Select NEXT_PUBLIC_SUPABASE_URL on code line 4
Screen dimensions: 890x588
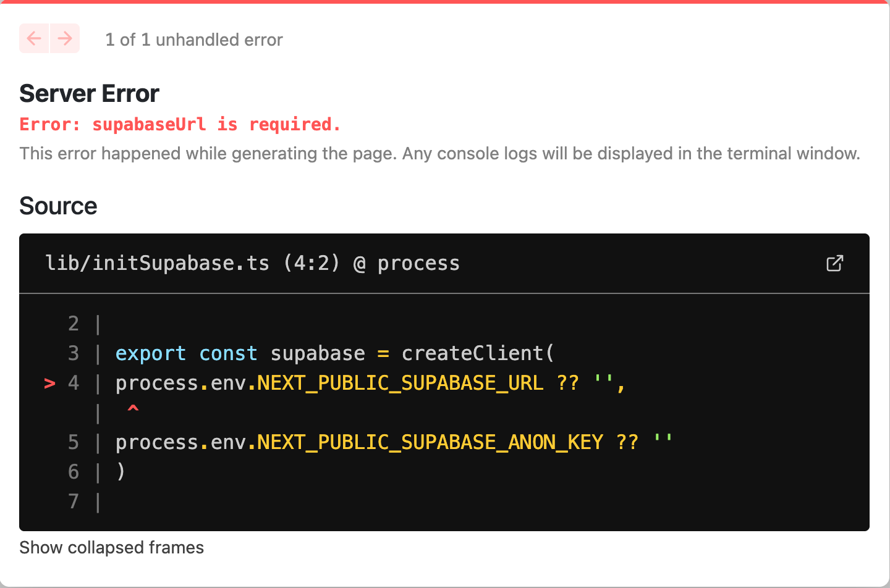400,383
